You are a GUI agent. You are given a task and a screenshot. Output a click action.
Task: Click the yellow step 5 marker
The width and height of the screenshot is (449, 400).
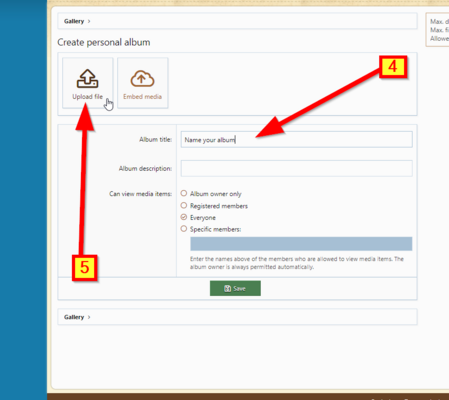coord(85,268)
